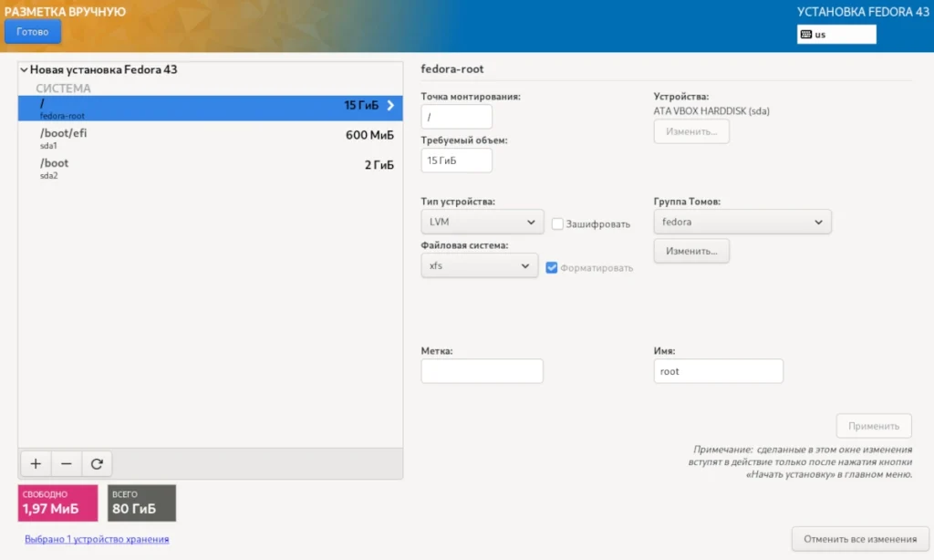
Task: Click the remove mount point minus icon
Action: click(66, 463)
